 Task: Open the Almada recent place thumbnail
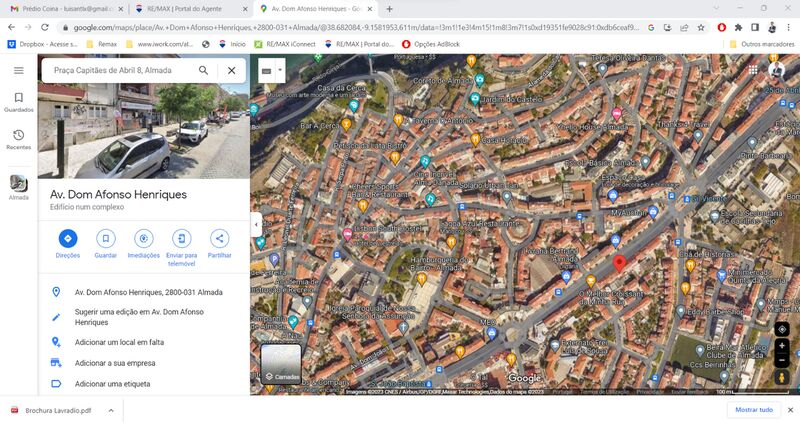(19, 187)
